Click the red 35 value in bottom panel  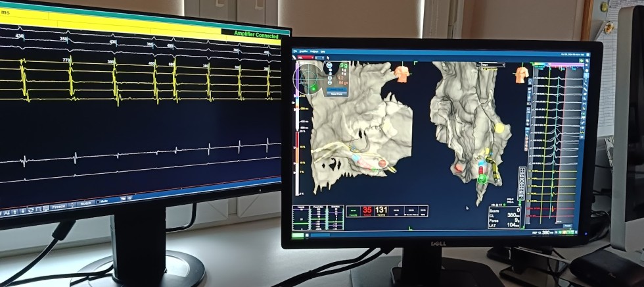click(367, 210)
